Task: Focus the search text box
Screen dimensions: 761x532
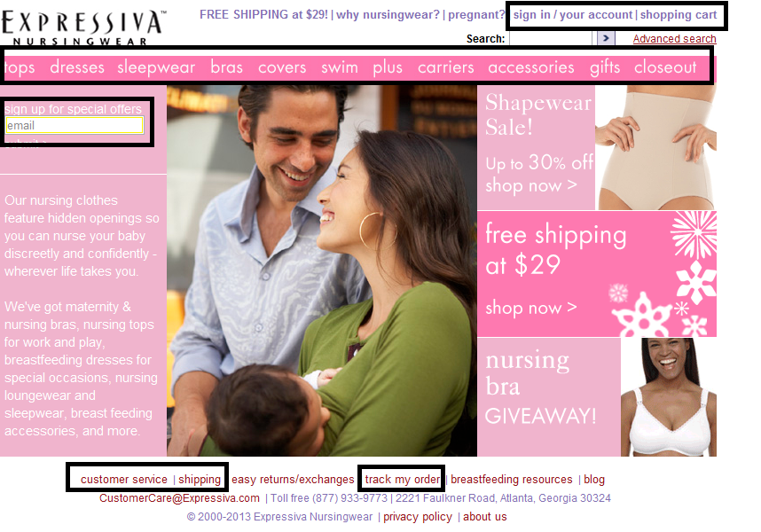Action: (x=551, y=39)
